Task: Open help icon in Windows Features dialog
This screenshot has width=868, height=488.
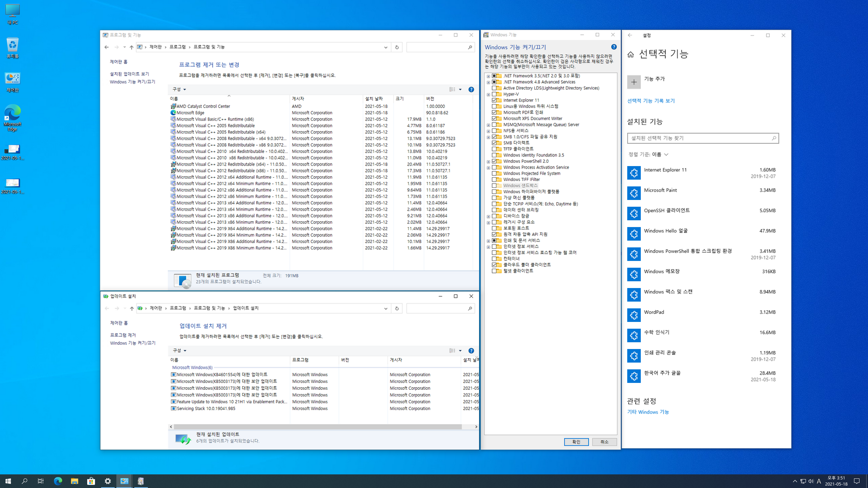Action: click(x=614, y=47)
